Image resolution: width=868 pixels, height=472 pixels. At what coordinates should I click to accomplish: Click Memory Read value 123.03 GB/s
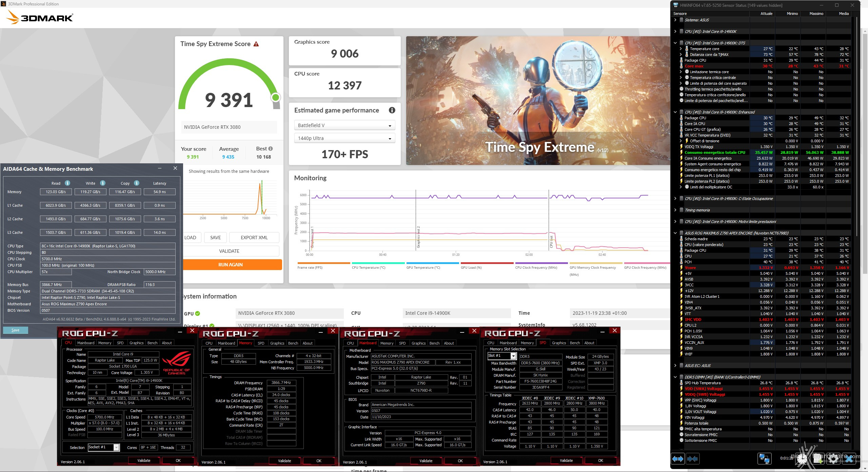coord(56,192)
